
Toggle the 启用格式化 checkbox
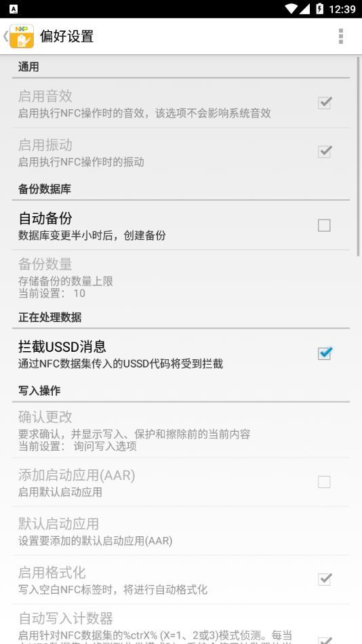coord(324,579)
